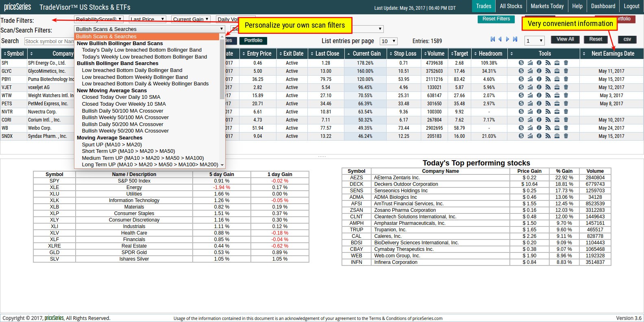644x322 pixels.
Task: Click the XLE symbol in the sector table
Action: 54,187
